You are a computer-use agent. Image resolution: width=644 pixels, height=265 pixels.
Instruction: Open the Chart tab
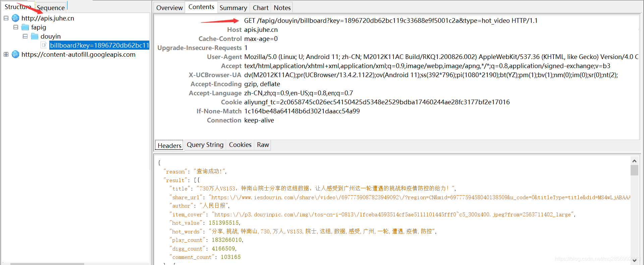261,8
